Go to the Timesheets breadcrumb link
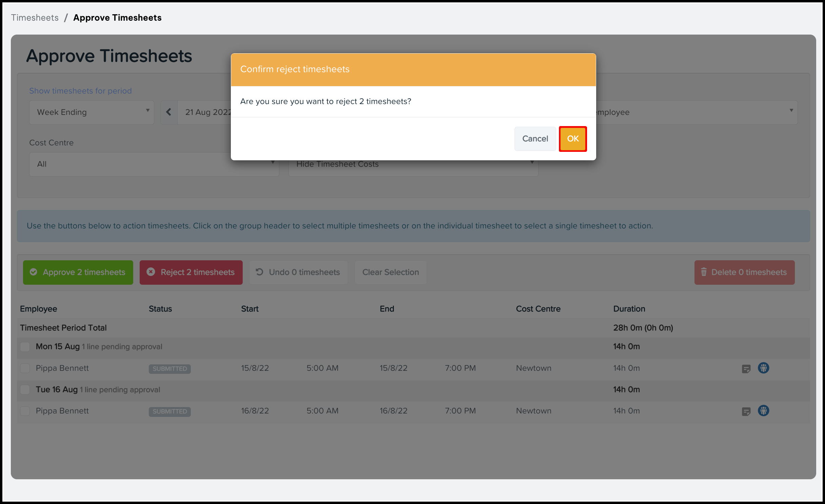 tap(35, 18)
